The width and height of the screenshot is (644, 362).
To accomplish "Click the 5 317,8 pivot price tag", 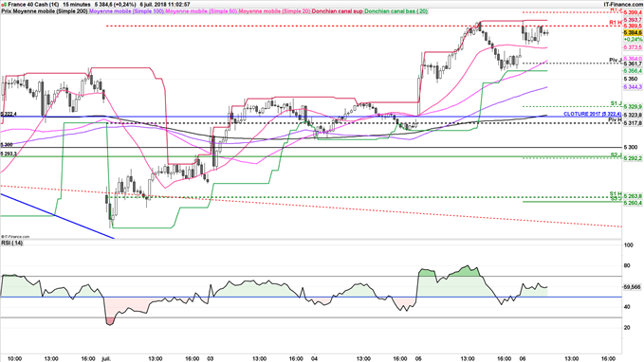I will pos(633,122).
